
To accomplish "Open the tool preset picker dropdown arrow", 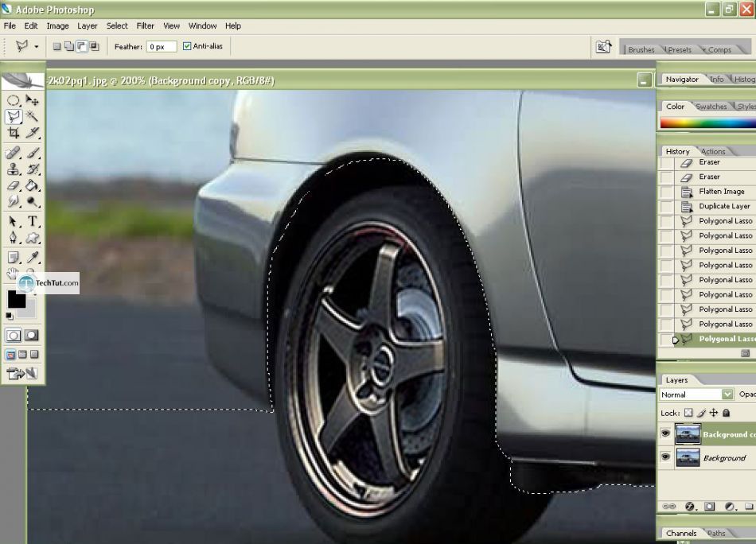I will tap(36, 47).
